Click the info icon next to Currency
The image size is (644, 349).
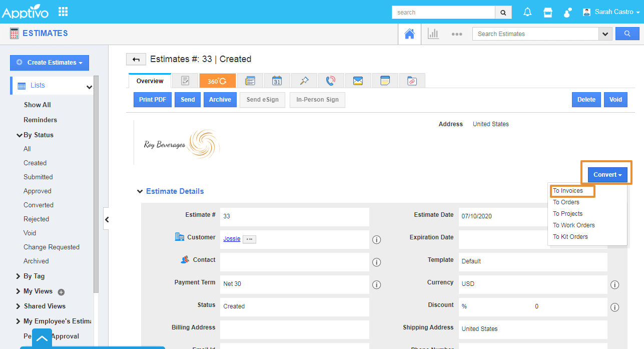pyautogui.click(x=615, y=285)
